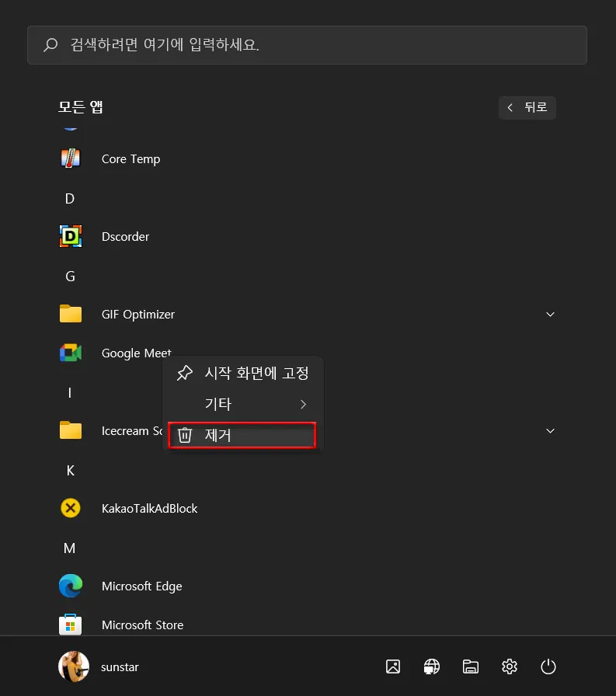This screenshot has height=696, width=616.
Task: Jump to letter M section header
Action: [70, 548]
